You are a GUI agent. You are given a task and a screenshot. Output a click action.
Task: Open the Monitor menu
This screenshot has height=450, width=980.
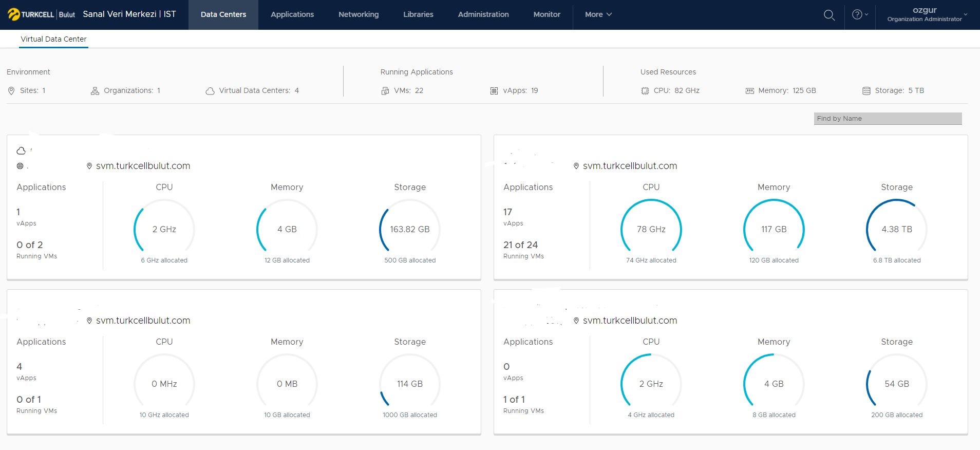tap(546, 14)
